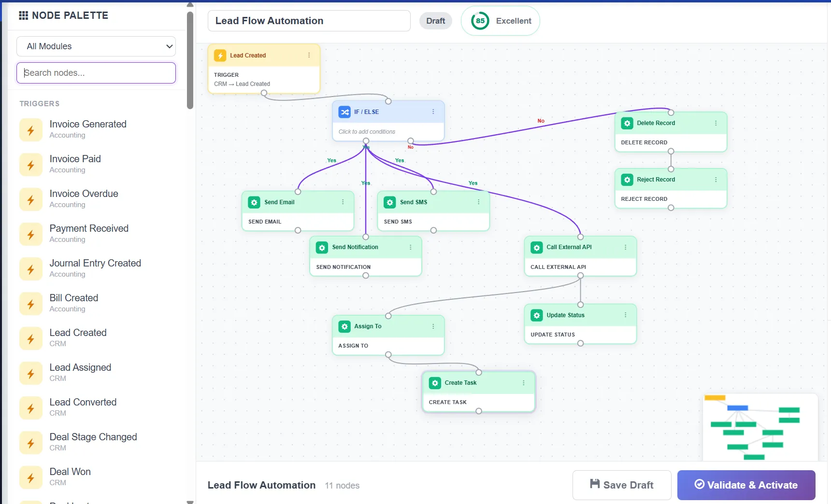Image resolution: width=831 pixels, height=504 pixels.
Task: Click the gear icon on Delete Record node
Action: click(x=627, y=123)
